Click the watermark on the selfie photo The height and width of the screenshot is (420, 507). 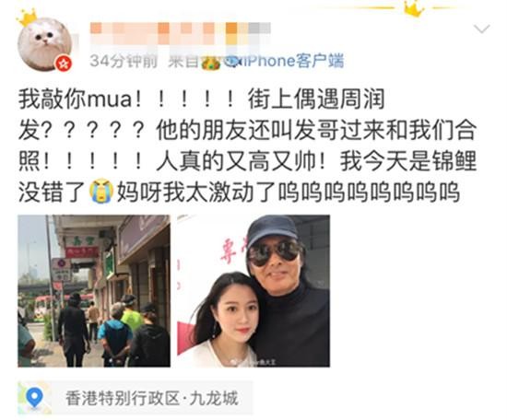(254, 362)
